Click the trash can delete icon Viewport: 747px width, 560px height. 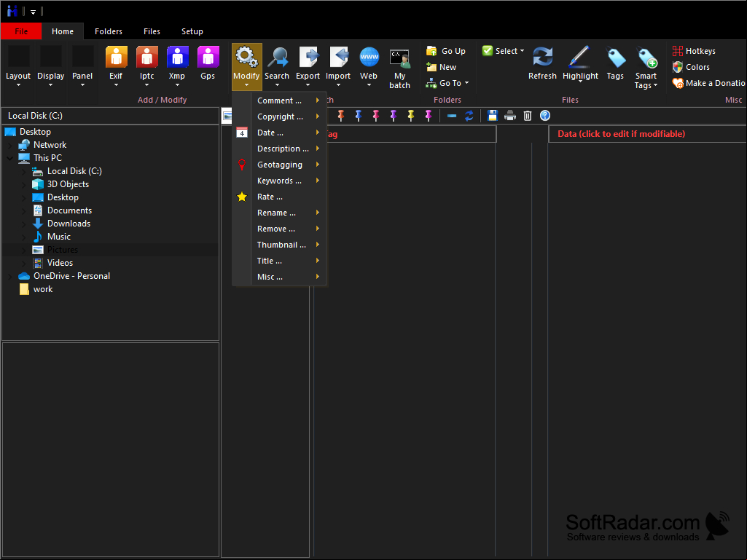point(528,116)
